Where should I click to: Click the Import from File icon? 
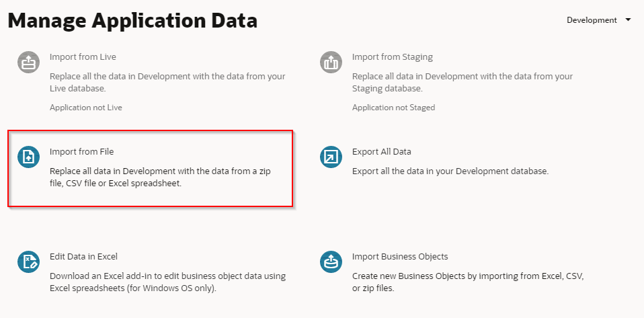[29, 157]
